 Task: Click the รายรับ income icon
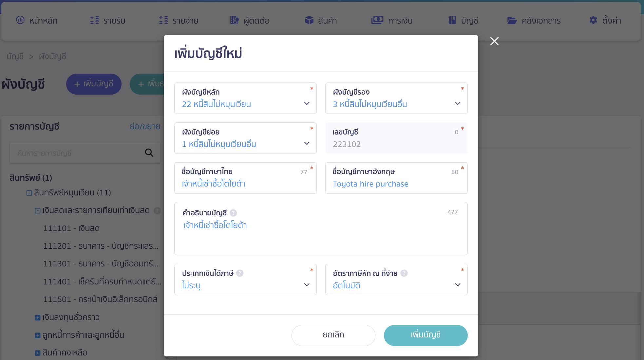(95, 20)
